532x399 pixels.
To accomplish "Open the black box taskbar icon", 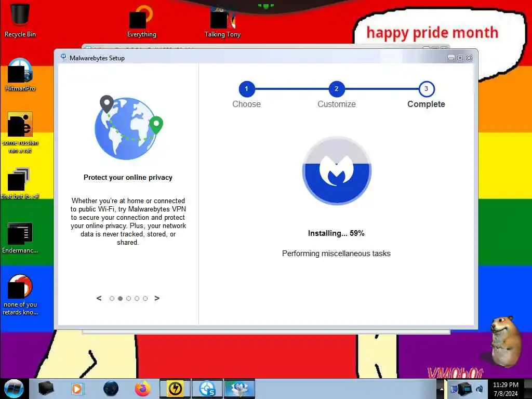I will click(x=46, y=389).
